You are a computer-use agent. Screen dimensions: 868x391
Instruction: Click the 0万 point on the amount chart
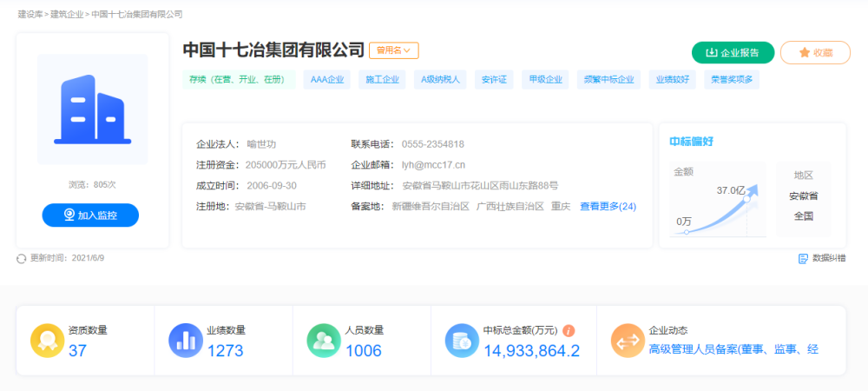(687, 232)
